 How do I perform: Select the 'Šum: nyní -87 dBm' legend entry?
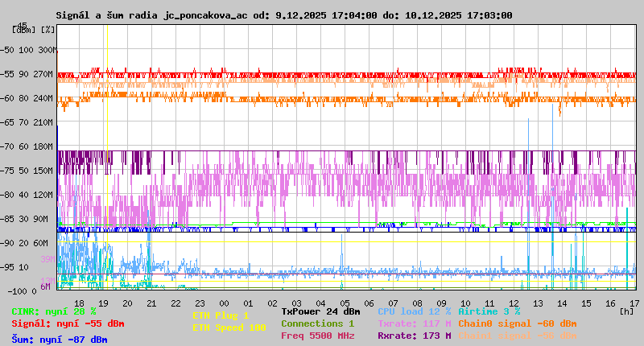[60, 340]
